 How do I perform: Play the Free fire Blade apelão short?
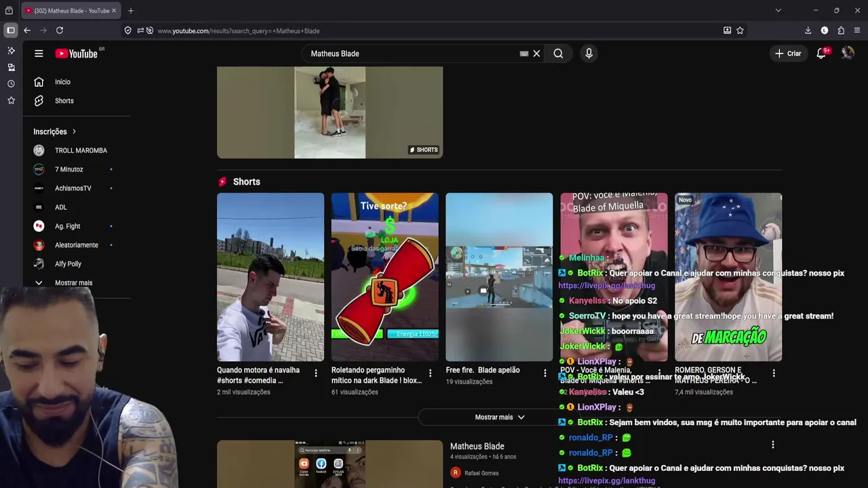tap(499, 277)
